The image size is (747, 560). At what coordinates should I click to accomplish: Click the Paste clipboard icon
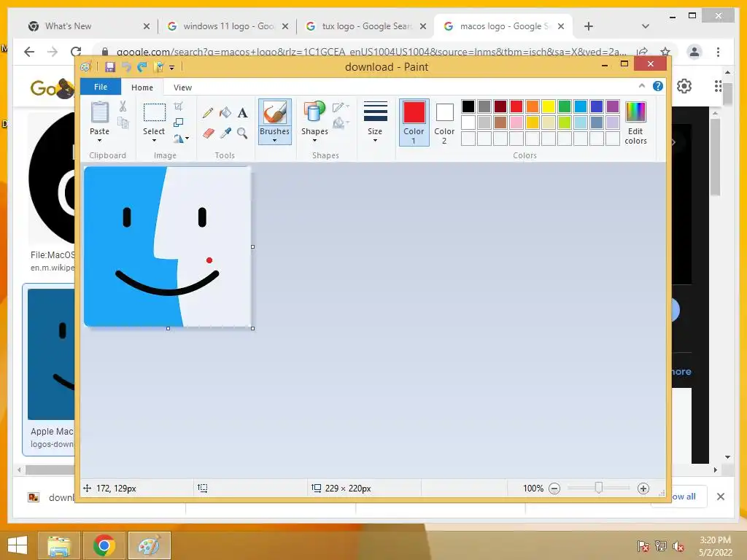point(99,112)
